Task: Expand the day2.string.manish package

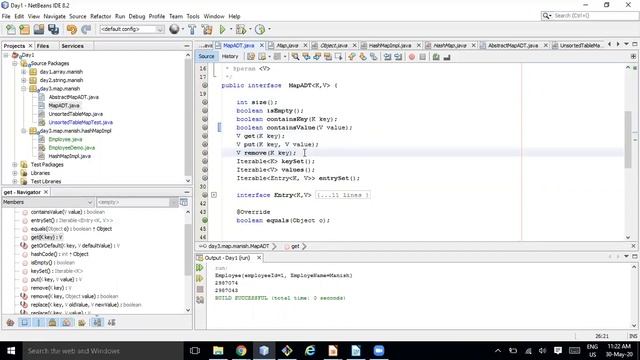Action: tap(24, 80)
